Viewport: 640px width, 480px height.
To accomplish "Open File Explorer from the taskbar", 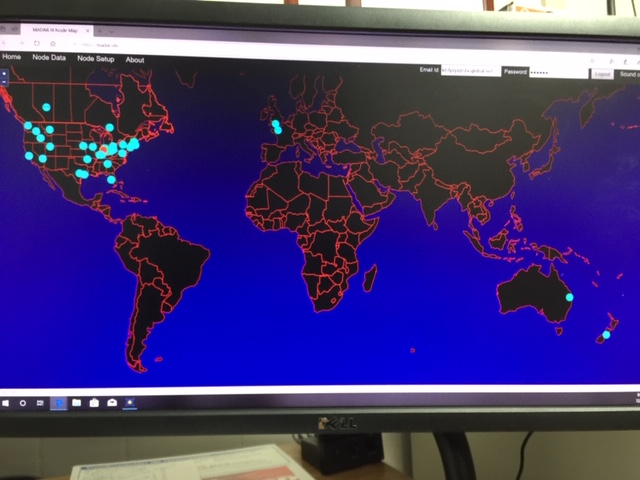I will point(76,402).
